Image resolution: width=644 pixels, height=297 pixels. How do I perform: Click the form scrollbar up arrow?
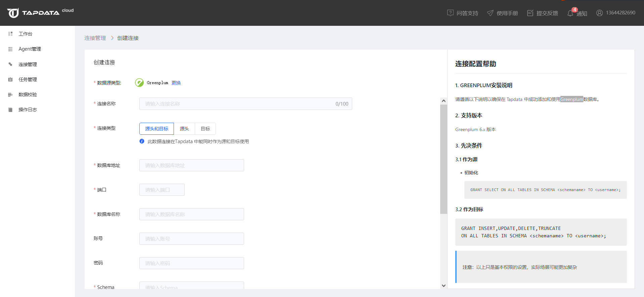(444, 101)
